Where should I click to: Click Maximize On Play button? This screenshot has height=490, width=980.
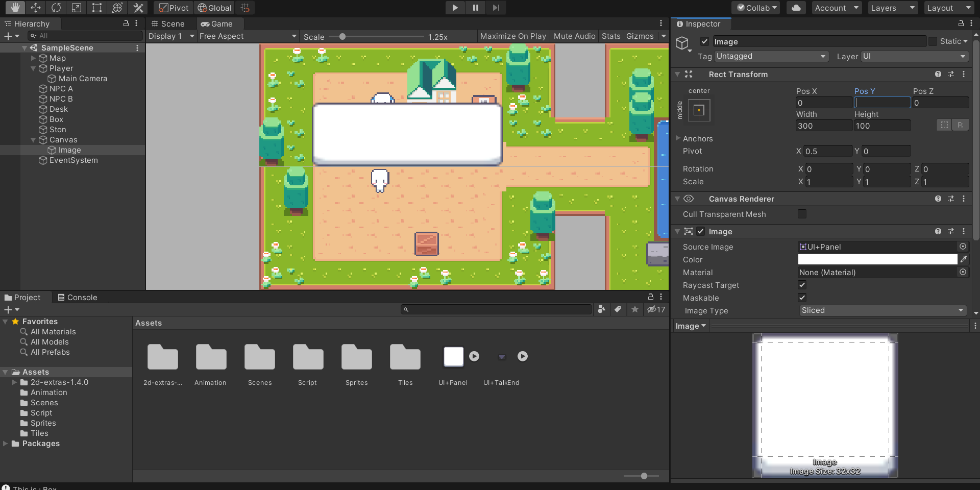513,36
